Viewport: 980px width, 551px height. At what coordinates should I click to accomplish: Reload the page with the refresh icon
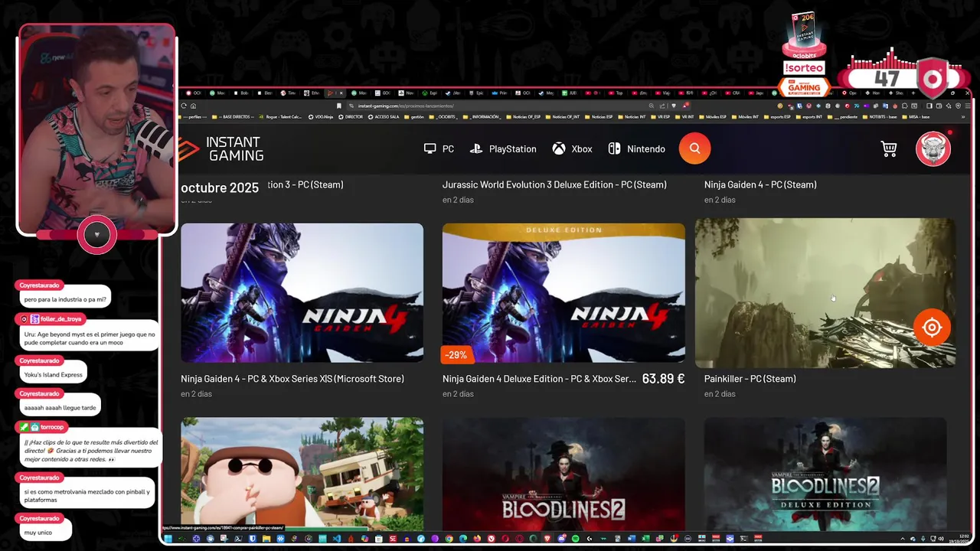[x=184, y=106]
